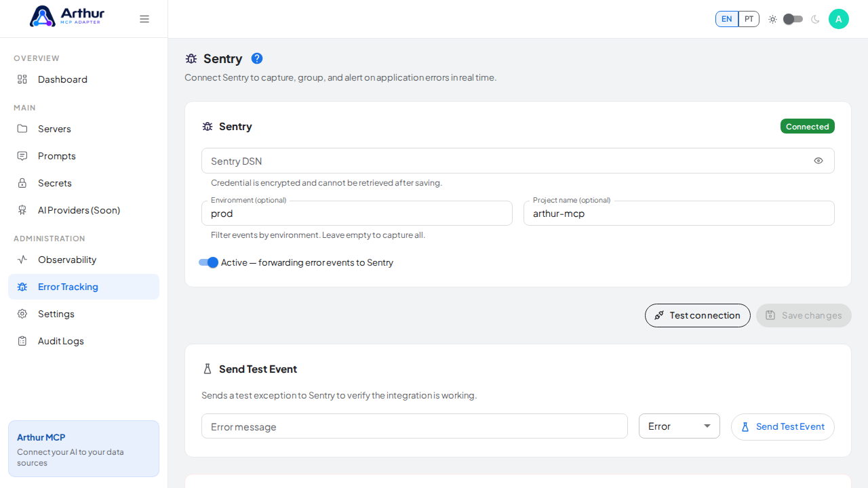
Task: Disable the Active forwarding switch
Action: (208, 262)
